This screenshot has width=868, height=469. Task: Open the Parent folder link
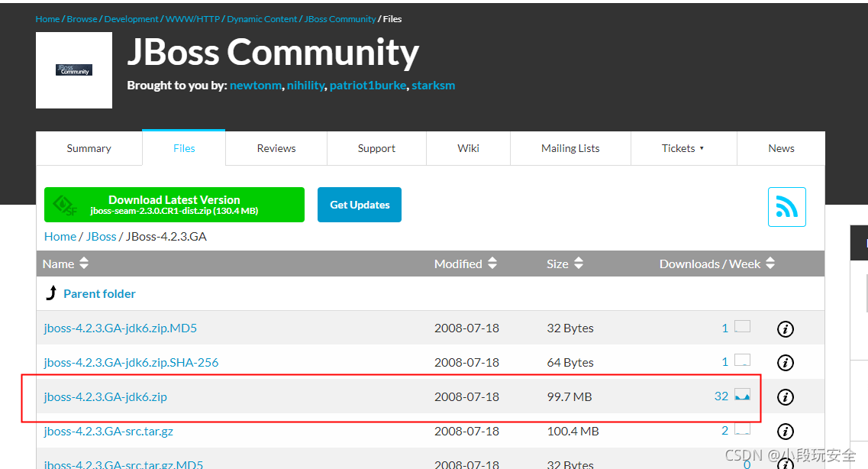point(100,294)
